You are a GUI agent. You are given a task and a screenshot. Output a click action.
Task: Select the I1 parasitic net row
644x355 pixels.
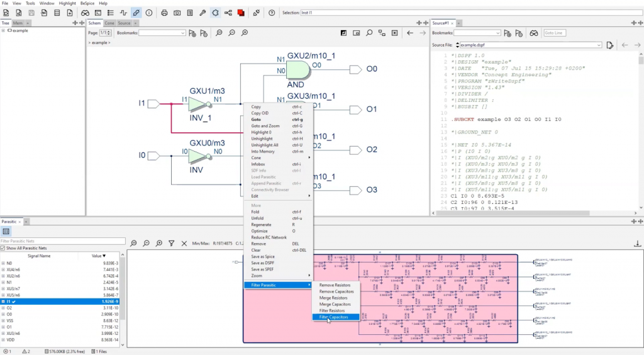[60, 301]
